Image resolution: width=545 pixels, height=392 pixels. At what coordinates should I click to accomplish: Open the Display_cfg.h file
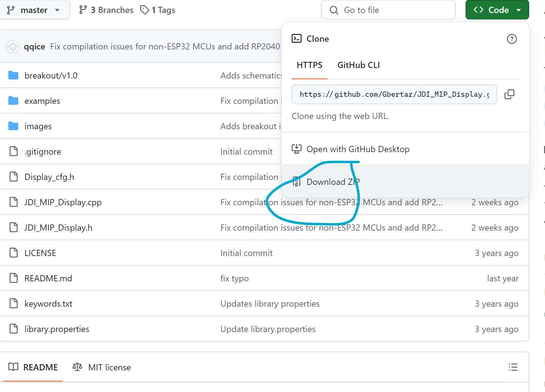49,177
